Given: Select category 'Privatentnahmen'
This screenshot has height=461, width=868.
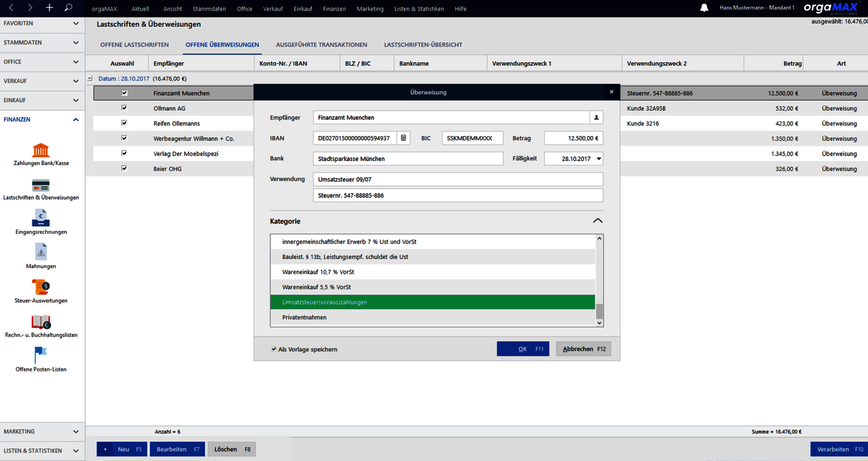Looking at the screenshot, I should 433,317.
